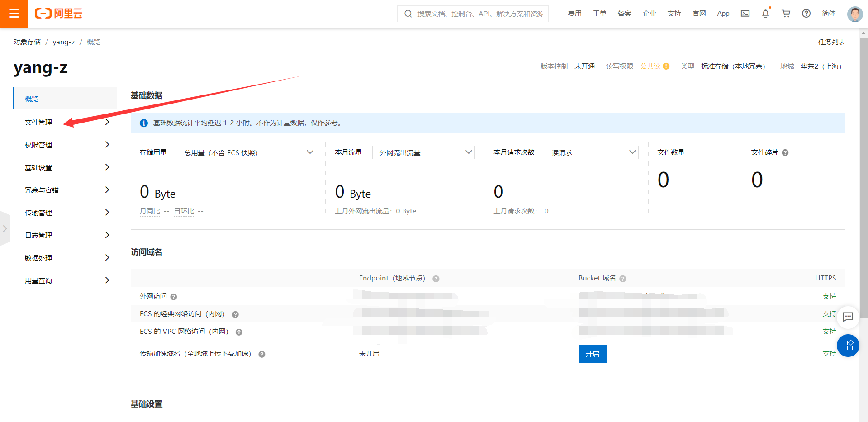Viewport: 868px width, 422px height.
Task: Click help icon next to Bucket 域名
Action: click(622, 279)
